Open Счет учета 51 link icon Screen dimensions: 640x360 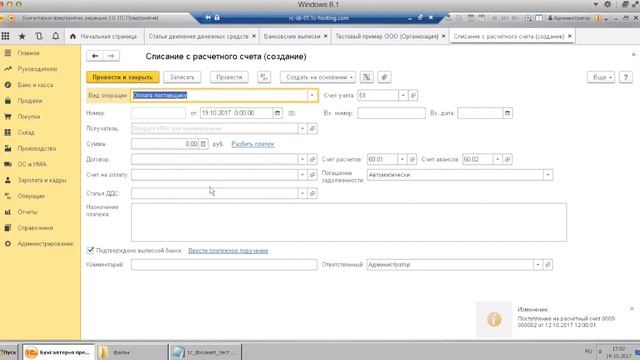(413, 96)
